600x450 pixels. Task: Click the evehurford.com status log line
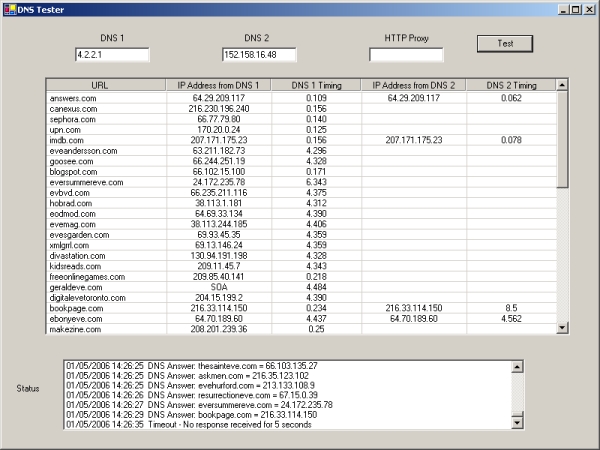click(190, 385)
